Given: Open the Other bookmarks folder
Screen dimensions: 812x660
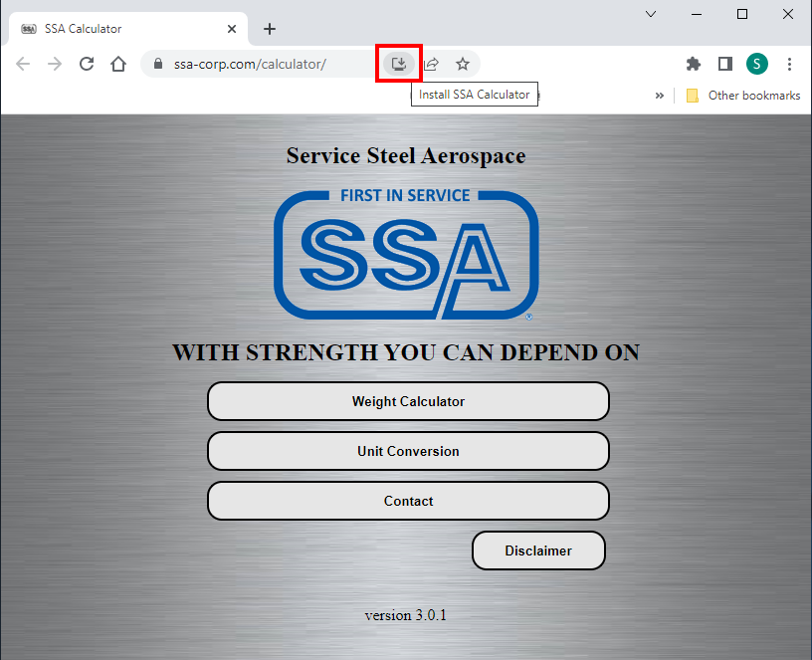Looking at the screenshot, I should click(743, 96).
